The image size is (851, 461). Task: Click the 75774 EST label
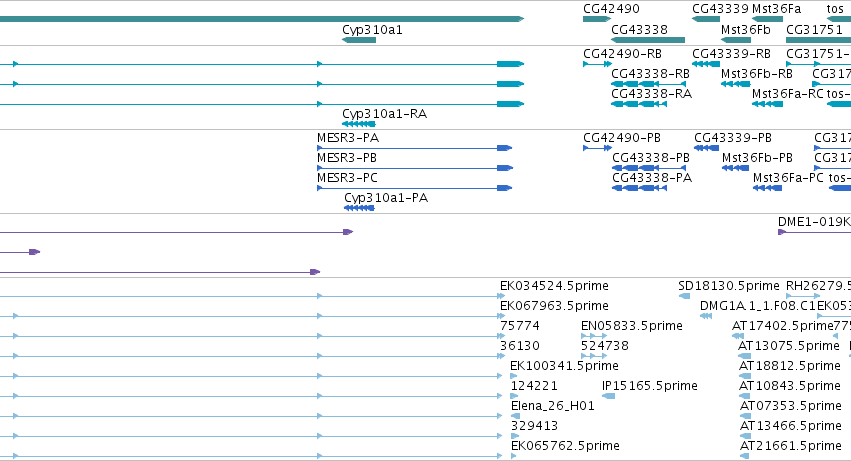[519, 326]
